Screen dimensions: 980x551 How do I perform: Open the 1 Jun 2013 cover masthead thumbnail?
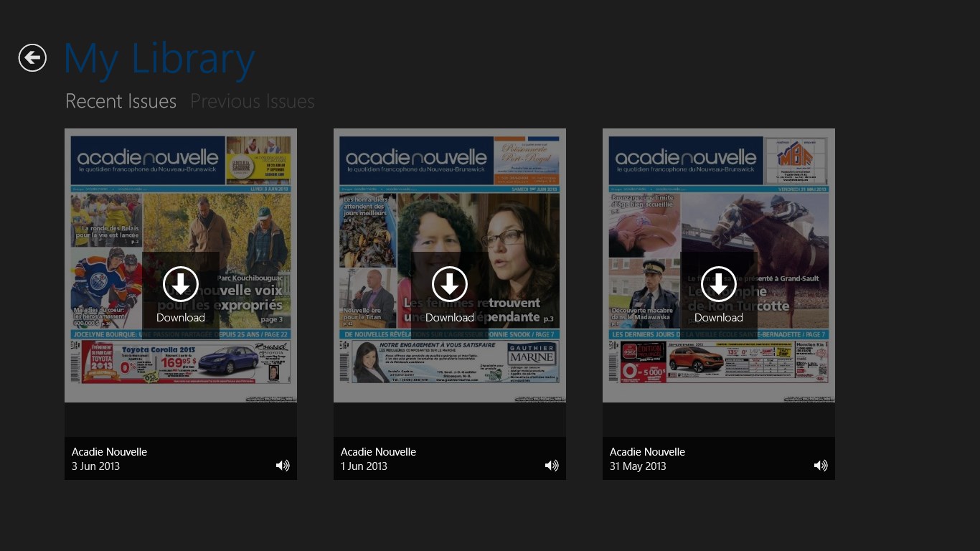pos(417,161)
